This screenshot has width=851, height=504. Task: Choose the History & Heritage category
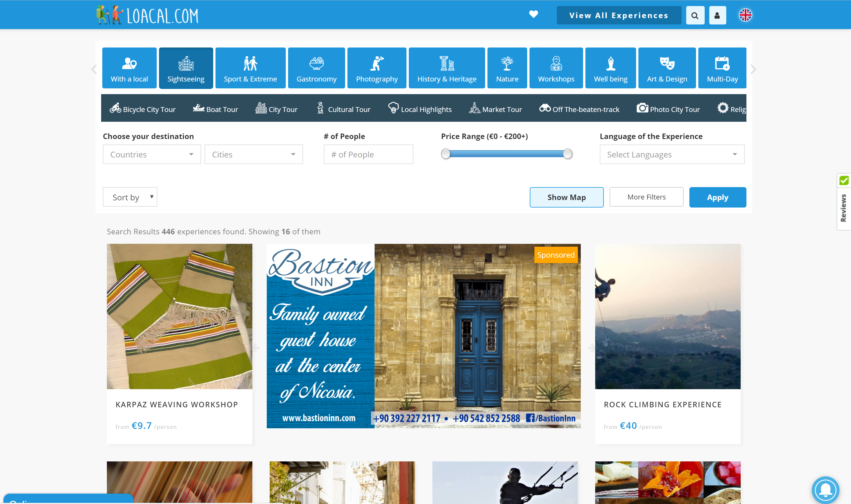[447, 68]
